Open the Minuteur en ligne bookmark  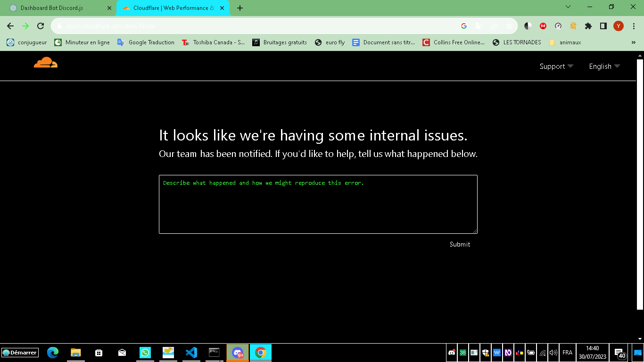pyautogui.click(x=82, y=42)
